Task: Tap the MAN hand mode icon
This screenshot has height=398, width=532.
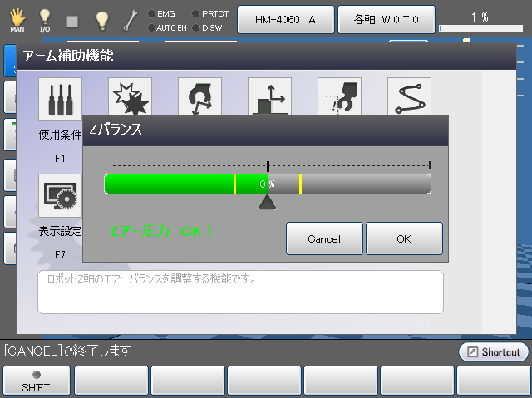Action: (17, 19)
